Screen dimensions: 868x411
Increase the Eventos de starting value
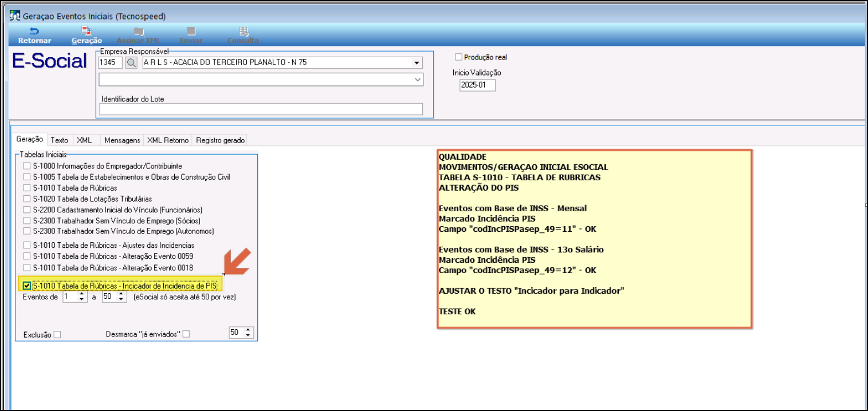click(82, 294)
